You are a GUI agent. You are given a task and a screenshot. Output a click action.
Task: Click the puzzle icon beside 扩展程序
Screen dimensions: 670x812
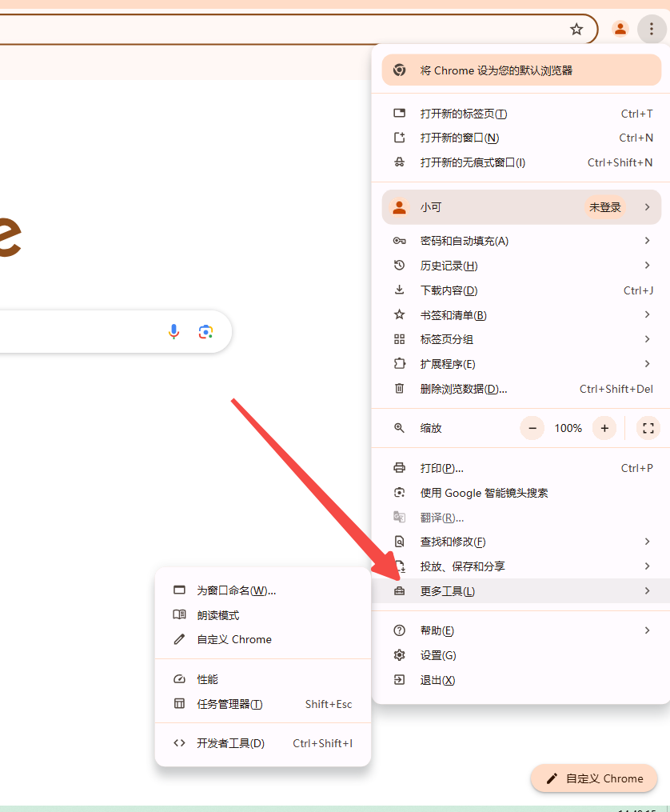(x=400, y=363)
